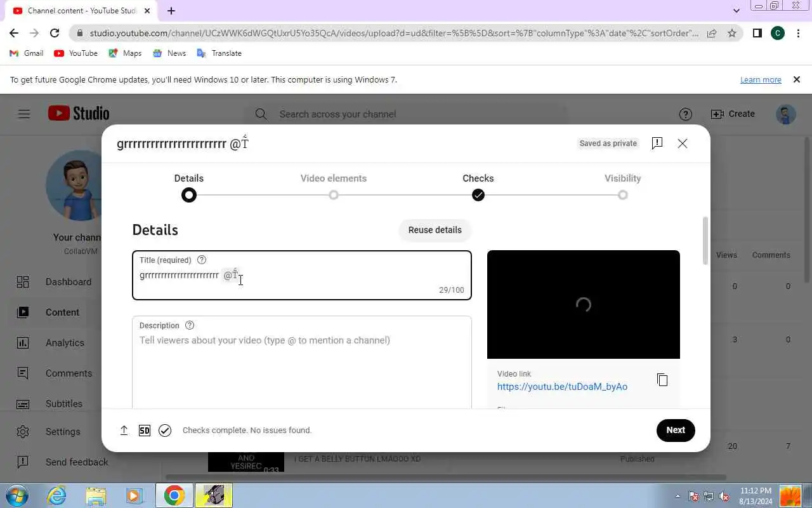The image size is (812, 508).
Task: Dismiss the Chrome update notification bar
Action: 797,80
